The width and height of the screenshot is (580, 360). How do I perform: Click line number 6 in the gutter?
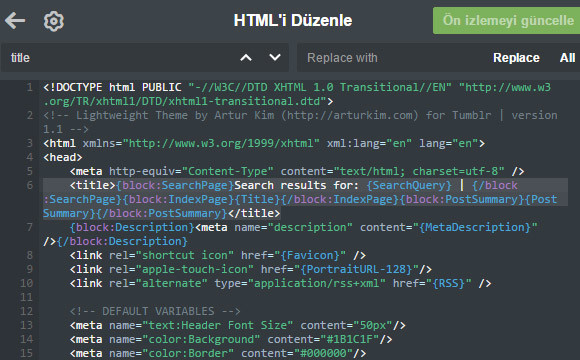coord(30,185)
